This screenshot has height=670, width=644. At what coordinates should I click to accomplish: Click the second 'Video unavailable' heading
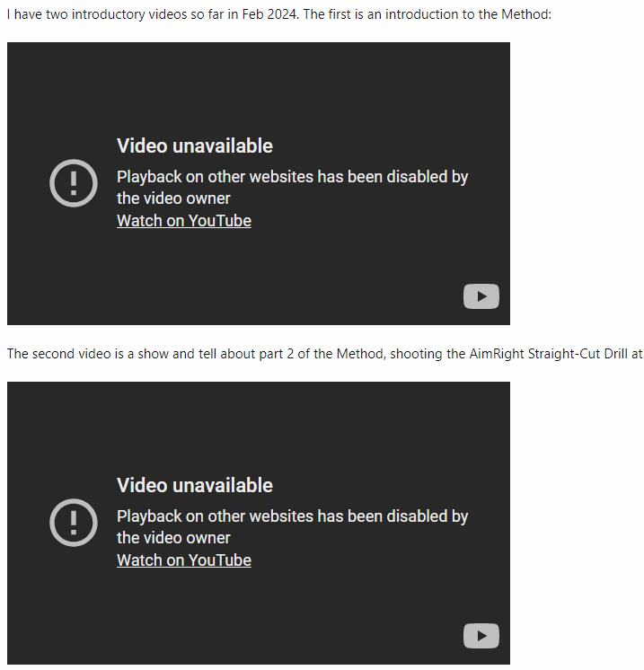[195, 485]
